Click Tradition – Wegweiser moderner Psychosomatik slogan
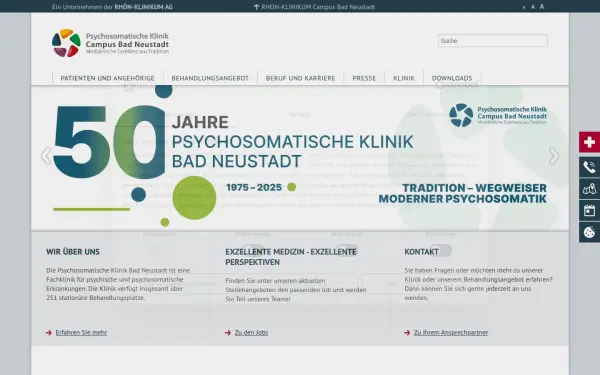This screenshot has width=600, height=375. 463,193
